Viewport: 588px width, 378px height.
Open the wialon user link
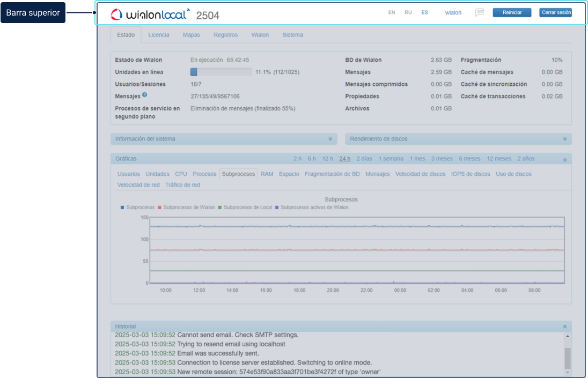coord(453,13)
